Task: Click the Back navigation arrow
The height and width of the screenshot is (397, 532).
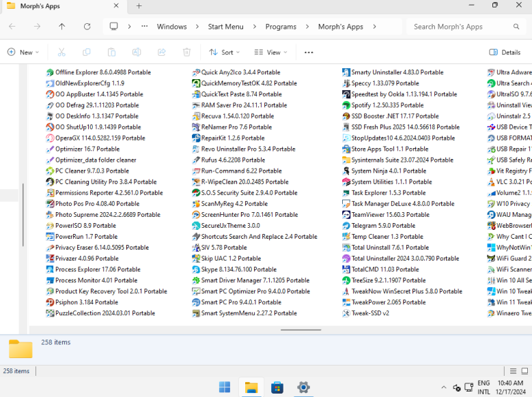Action: tap(12, 27)
